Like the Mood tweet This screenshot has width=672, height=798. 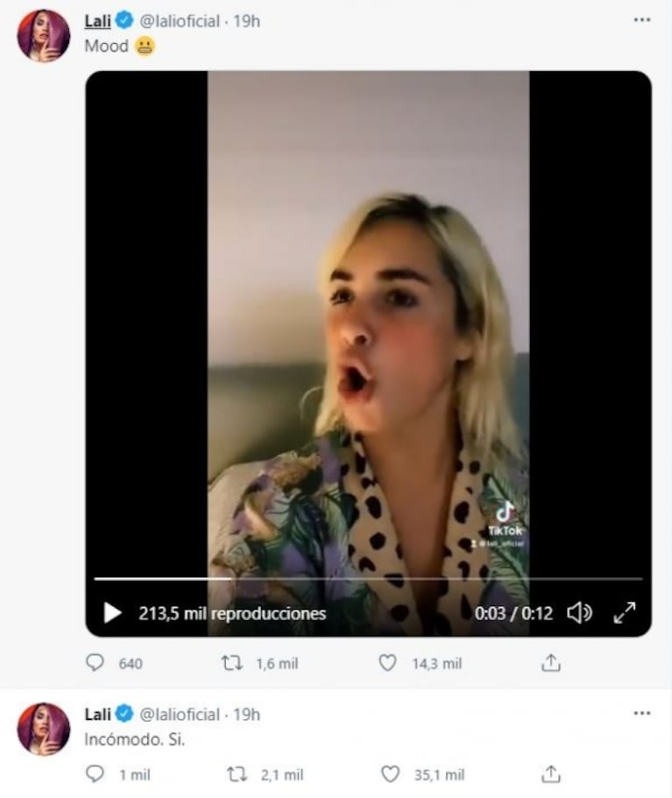(x=387, y=663)
